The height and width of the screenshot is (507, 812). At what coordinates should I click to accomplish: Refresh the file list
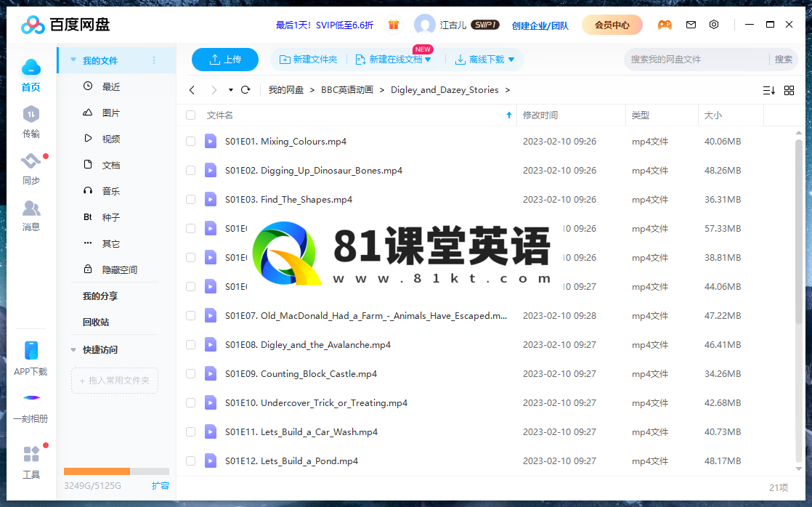245,89
